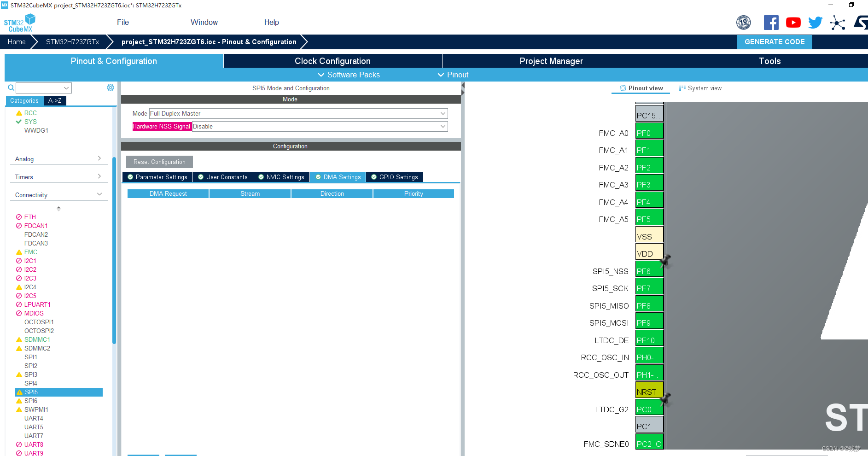This screenshot has height=456, width=868.
Task: Click GENERATE CODE button
Action: [775, 42]
